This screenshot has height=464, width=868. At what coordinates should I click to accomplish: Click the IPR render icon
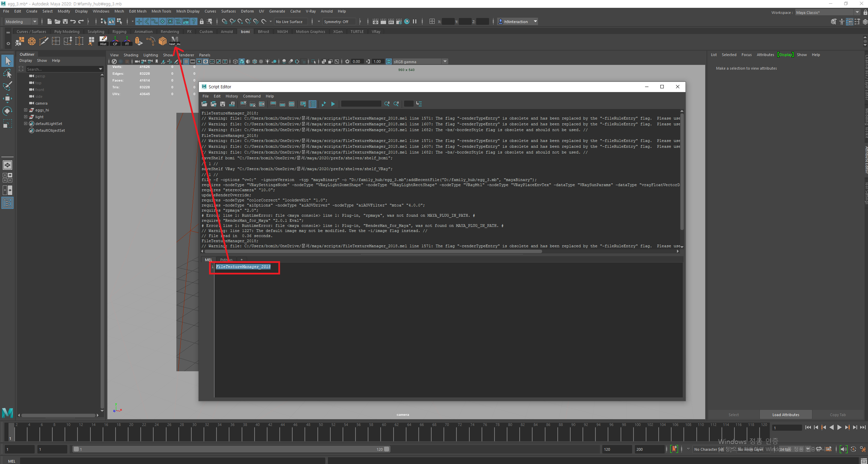tap(391, 21)
